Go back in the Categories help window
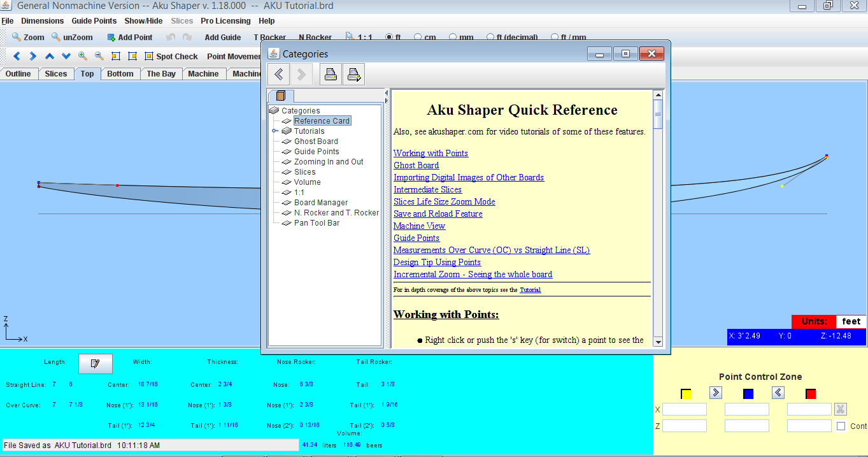This screenshot has height=457, width=868. (x=278, y=75)
